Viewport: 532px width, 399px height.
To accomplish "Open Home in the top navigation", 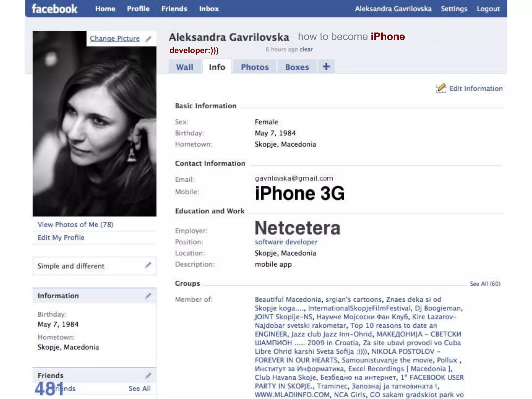I will 105,9.
